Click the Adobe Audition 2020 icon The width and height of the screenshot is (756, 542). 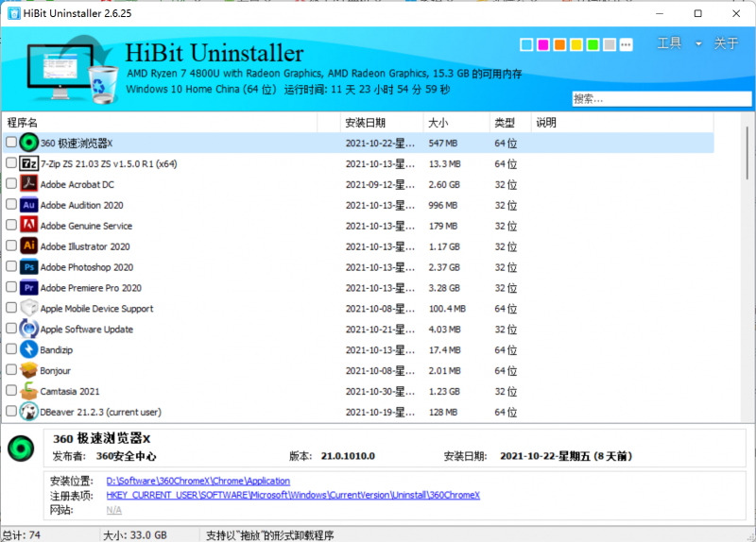point(29,205)
